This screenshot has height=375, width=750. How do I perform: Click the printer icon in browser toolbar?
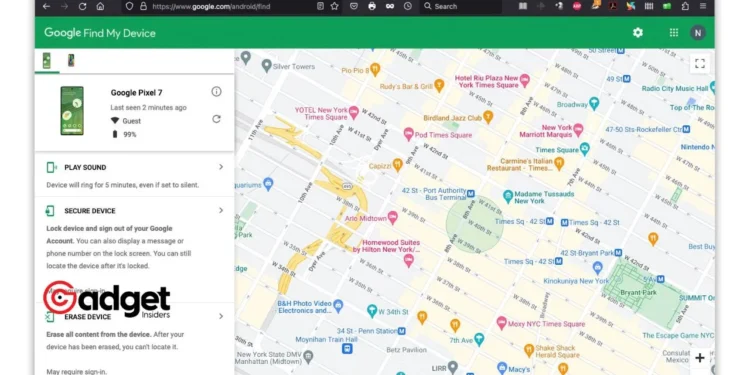coord(372,6)
